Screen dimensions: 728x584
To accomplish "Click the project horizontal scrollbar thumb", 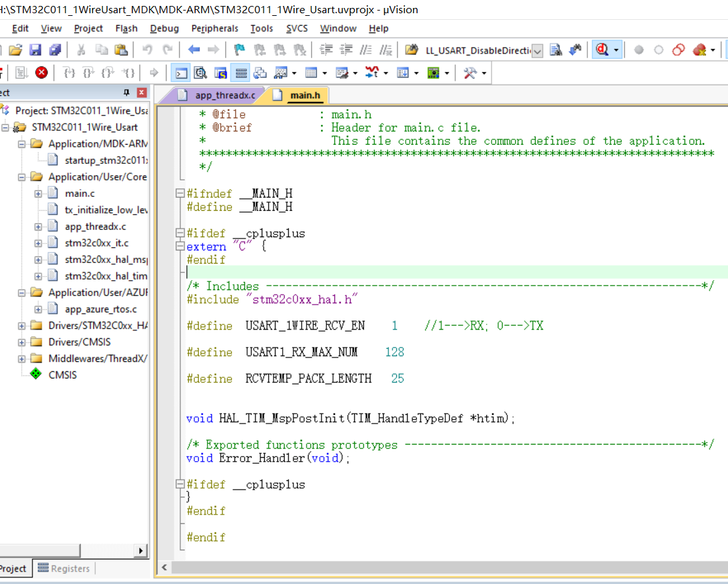I will [40, 550].
